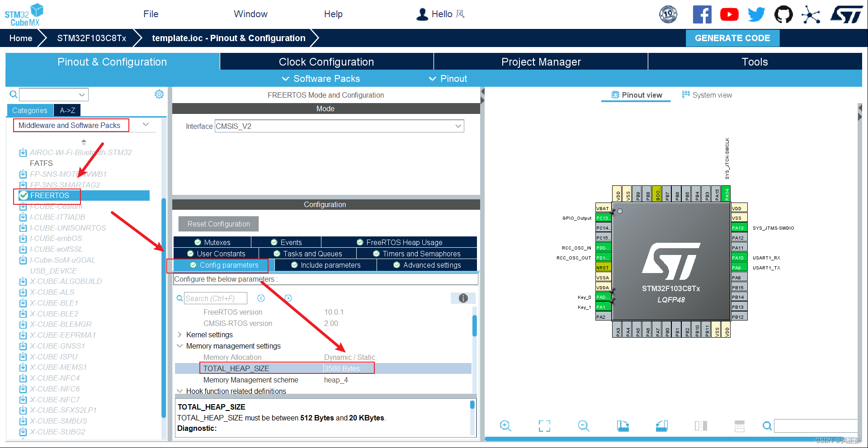868x448 pixels.
Task: Click the ST community network icon
Action: [x=811, y=14]
